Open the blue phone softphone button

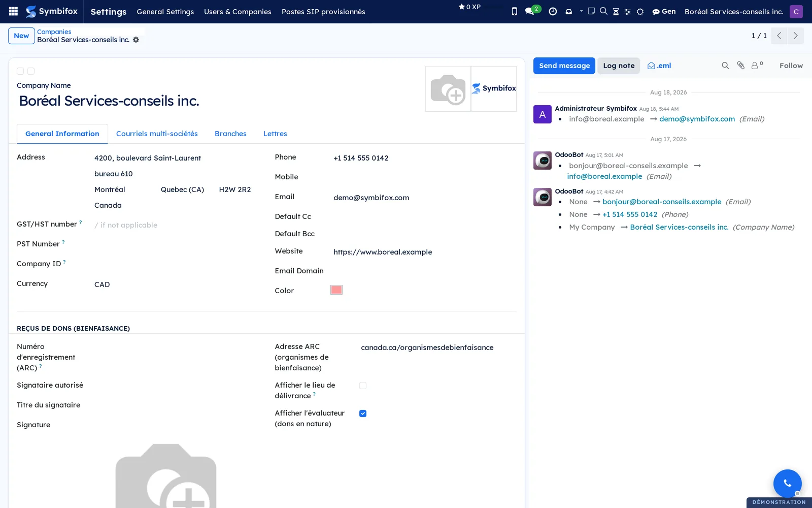787,483
